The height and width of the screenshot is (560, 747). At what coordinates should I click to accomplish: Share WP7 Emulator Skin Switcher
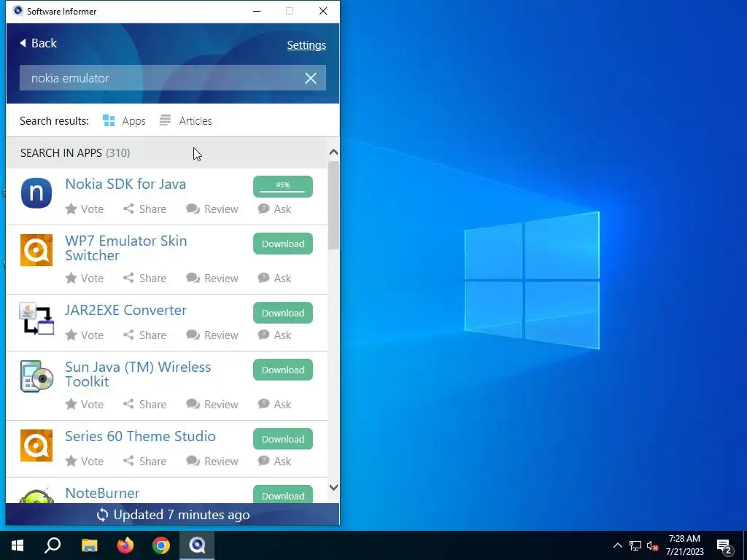coord(145,278)
